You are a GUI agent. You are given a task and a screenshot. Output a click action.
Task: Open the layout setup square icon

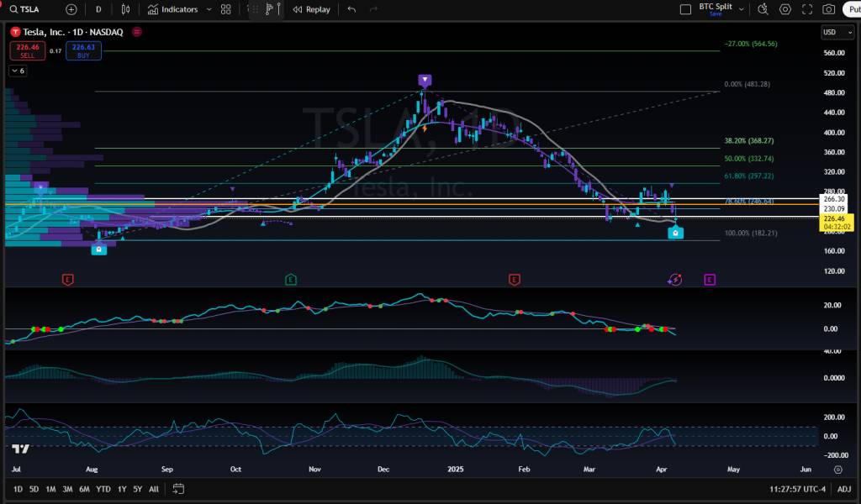point(685,9)
